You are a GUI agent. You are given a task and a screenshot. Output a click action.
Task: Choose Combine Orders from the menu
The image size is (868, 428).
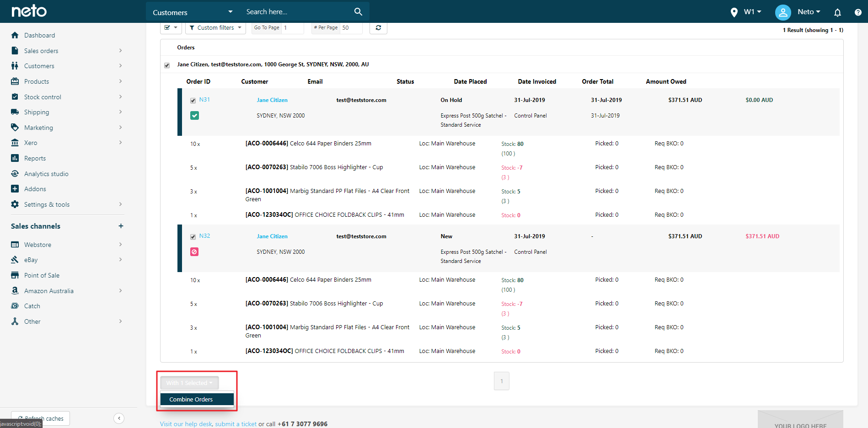click(197, 399)
